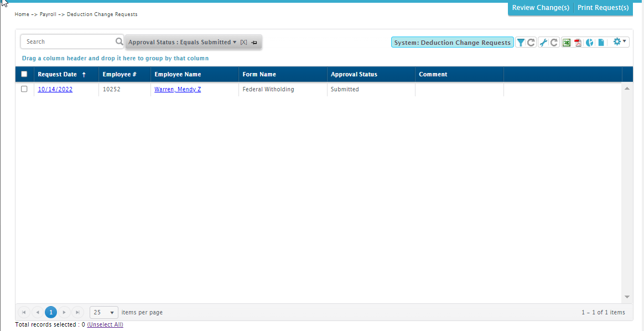Open the 25 items per page dropdown
The width and height of the screenshot is (644, 331).
click(104, 313)
